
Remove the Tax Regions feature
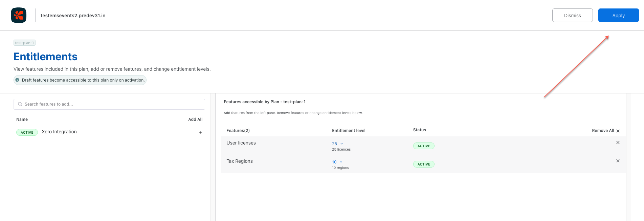point(618,161)
